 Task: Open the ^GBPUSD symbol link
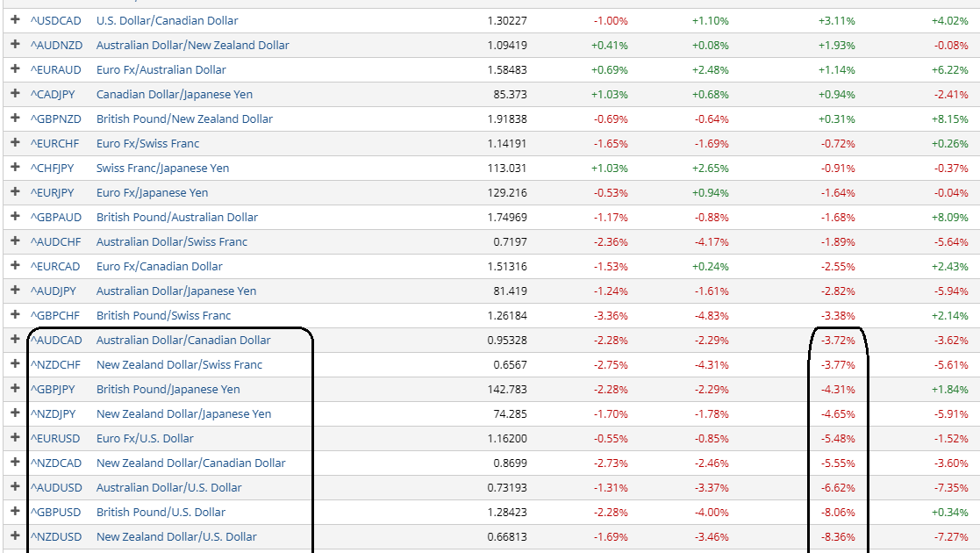(x=56, y=512)
